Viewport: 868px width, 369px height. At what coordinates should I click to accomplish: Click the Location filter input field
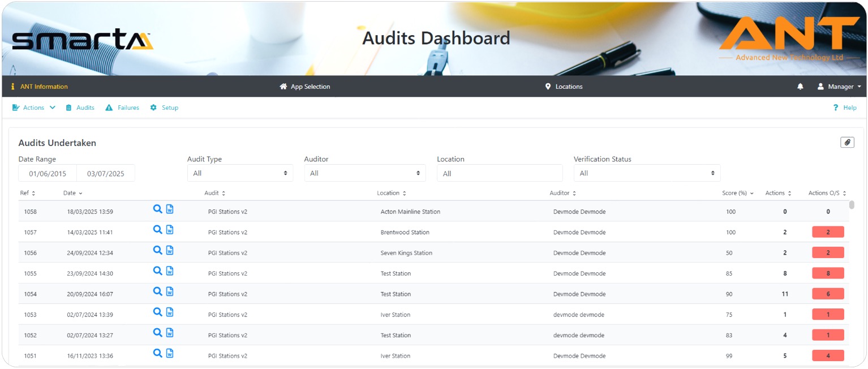[x=499, y=173]
